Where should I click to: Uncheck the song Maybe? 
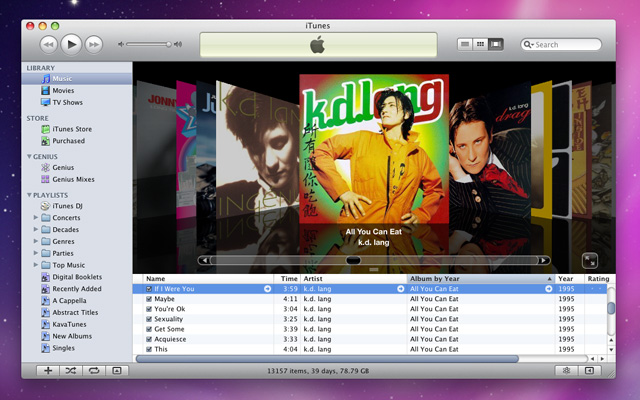point(149,299)
